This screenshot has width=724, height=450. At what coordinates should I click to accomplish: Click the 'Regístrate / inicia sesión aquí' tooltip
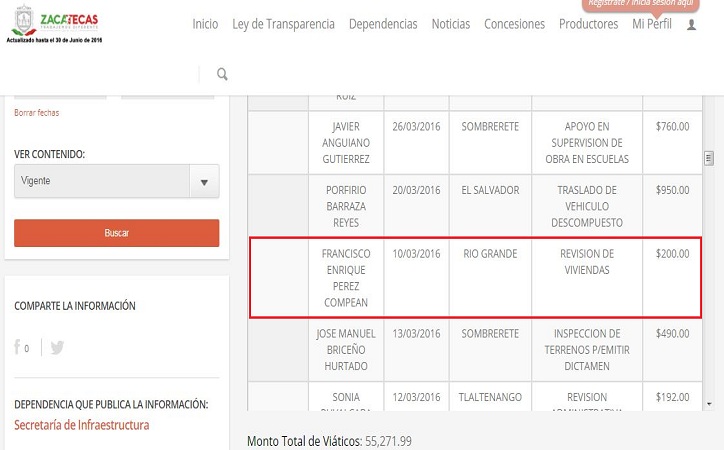pos(640,5)
